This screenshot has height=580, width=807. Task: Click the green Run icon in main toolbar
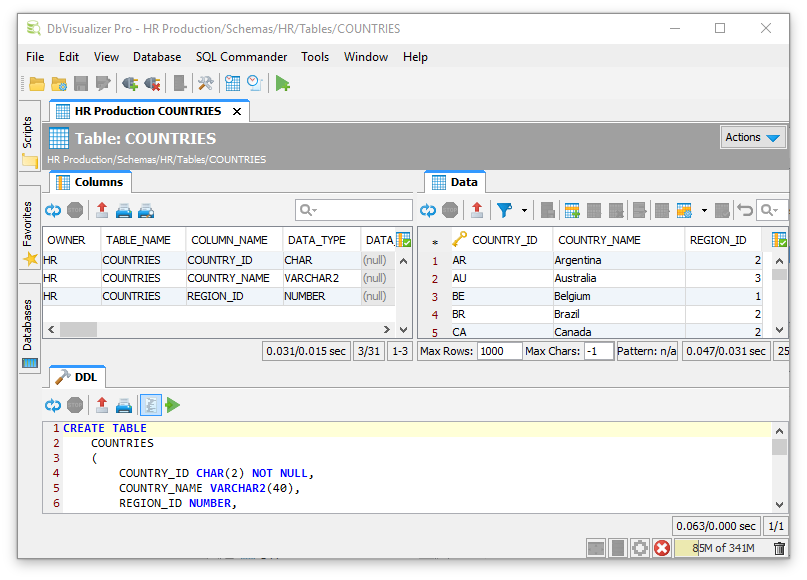point(283,84)
